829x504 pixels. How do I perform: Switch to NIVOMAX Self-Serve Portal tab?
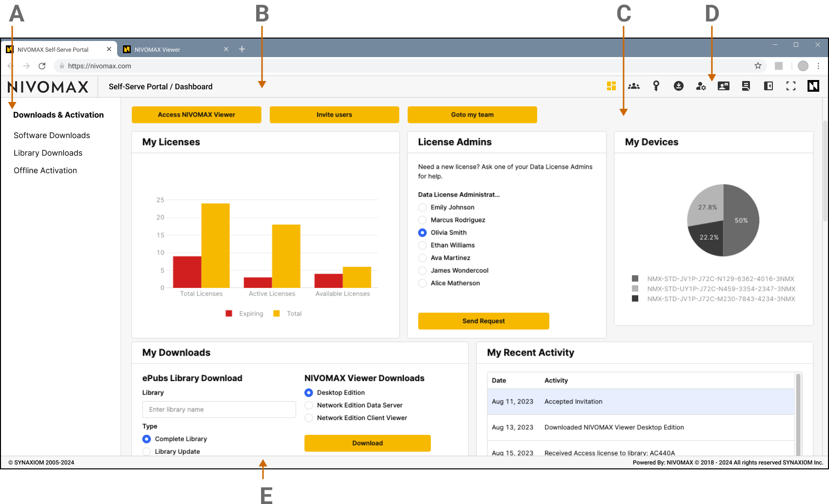(x=59, y=49)
